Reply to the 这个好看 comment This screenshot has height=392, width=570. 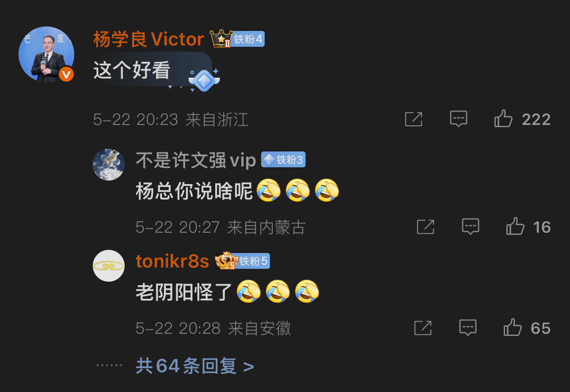pyautogui.click(x=459, y=119)
